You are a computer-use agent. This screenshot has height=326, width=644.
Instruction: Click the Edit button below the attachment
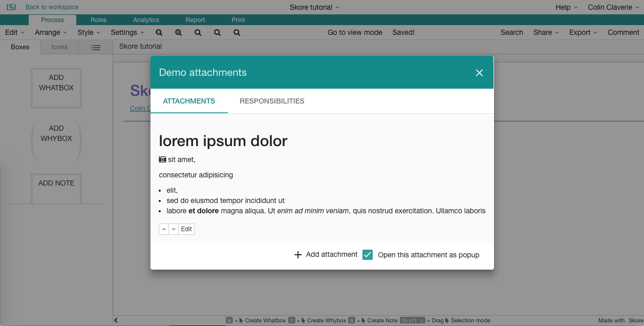tap(186, 229)
